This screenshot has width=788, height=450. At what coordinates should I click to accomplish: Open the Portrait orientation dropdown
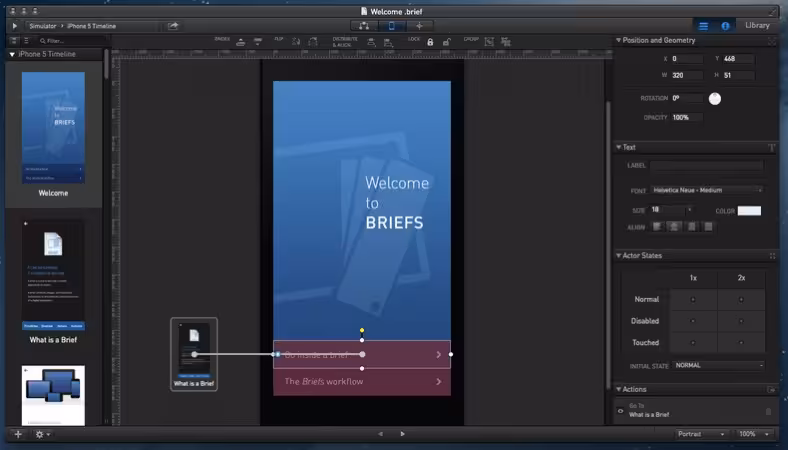pos(701,434)
